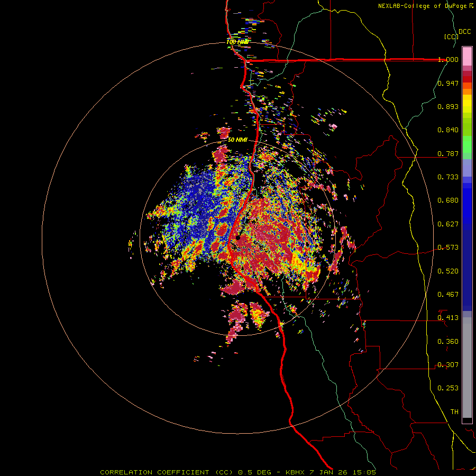Pick the dark red swatch on the color bar
The width and height of the screenshot is (476, 476).
pos(467,79)
